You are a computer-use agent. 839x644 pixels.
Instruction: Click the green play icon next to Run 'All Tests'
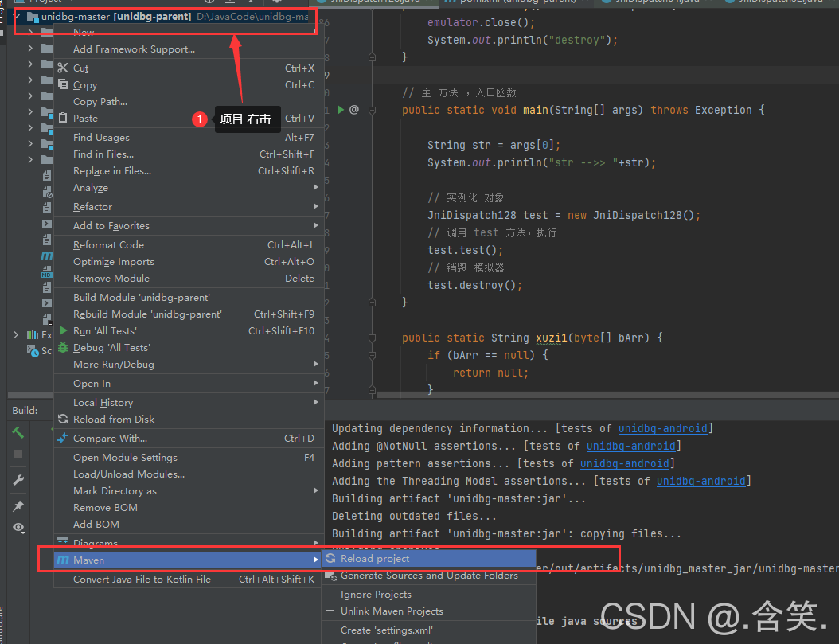pos(63,330)
